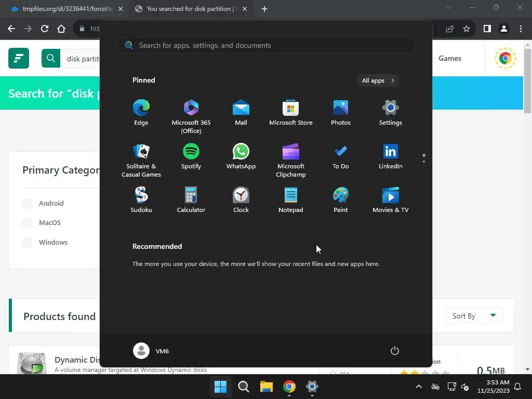Open Settings from the taskbar
532x399 pixels.
312,387
